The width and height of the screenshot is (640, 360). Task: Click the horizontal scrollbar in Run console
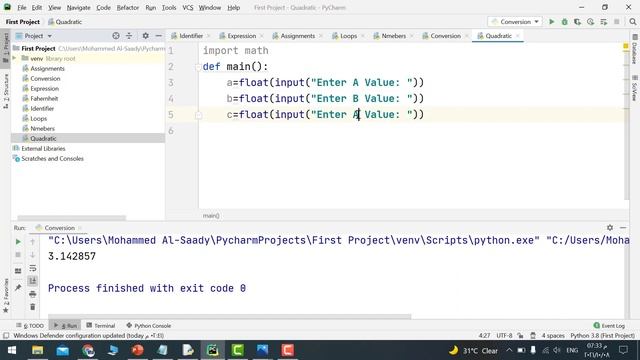pyautogui.click(x=229, y=316)
